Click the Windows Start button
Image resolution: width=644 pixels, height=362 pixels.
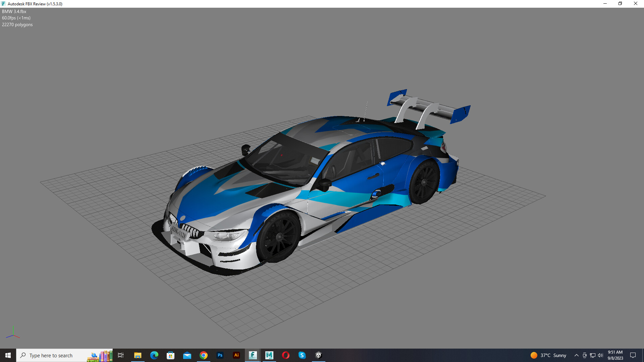point(8,355)
